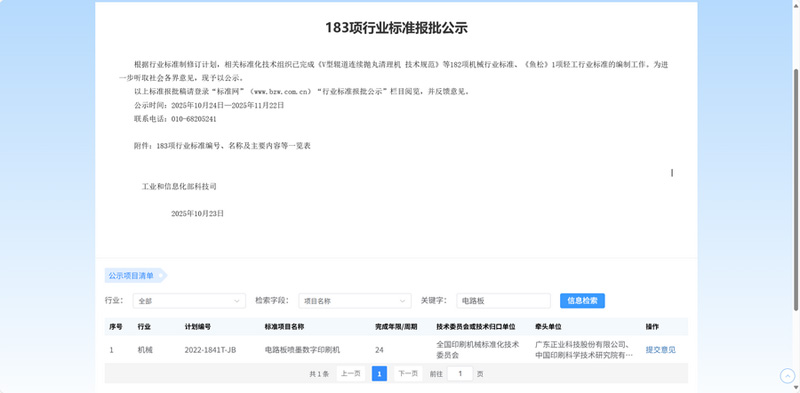
Task: Expand the 检索字段 dropdown showing 项目名称
Action: point(355,301)
